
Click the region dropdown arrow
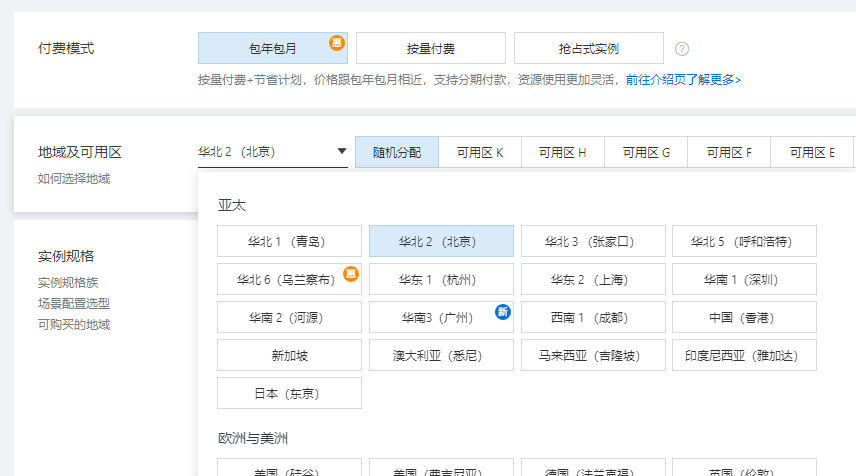tap(342, 151)
